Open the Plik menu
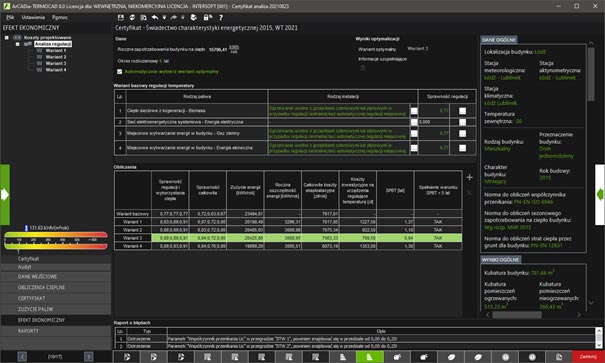The height and width of the screenshot is (363, 605). click(10, 17)
